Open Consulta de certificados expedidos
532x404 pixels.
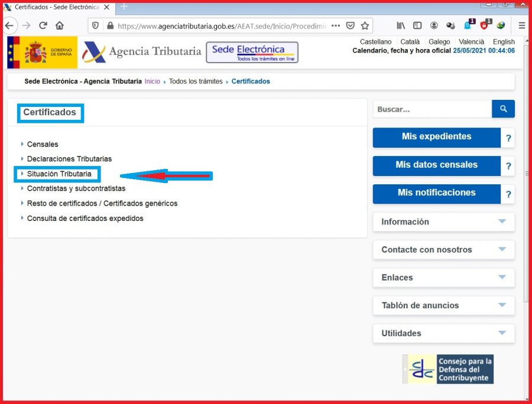pyautogui.click(x=85, y=219)
